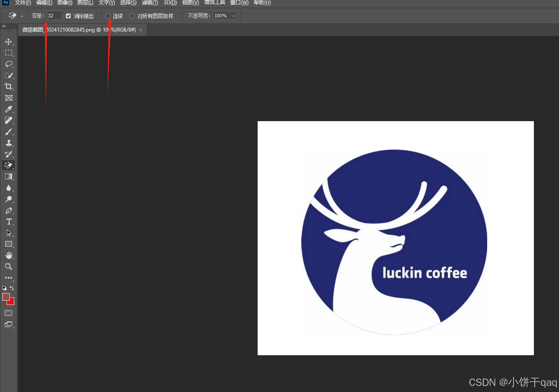Expand the collapsed toolbar double-arrow
559x392 pixels.
point(4,26)
